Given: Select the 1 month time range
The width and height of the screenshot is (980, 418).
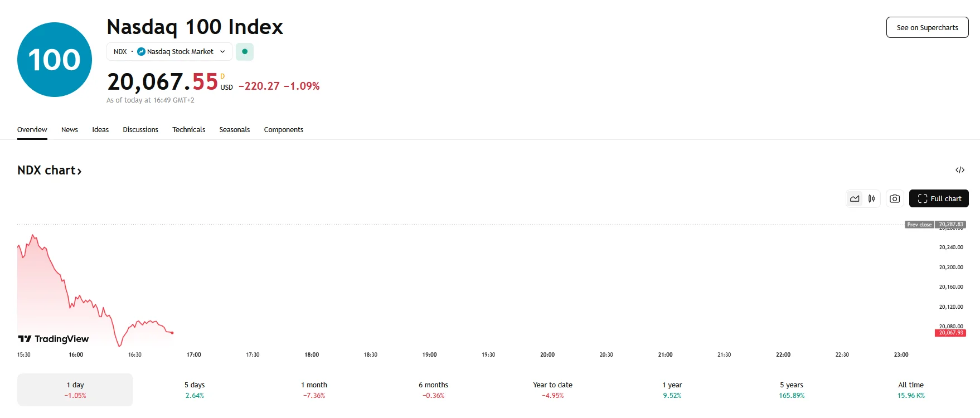Looking at the screenshot, I should pyautogui.click(x=314, y=390).
